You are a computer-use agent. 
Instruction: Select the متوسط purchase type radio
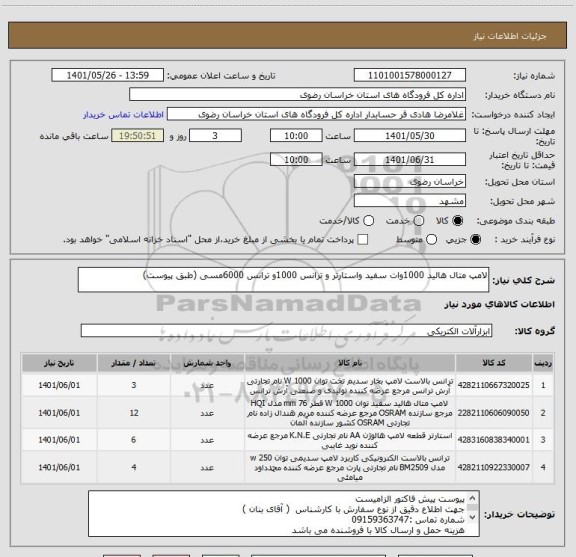click(431, 240)
